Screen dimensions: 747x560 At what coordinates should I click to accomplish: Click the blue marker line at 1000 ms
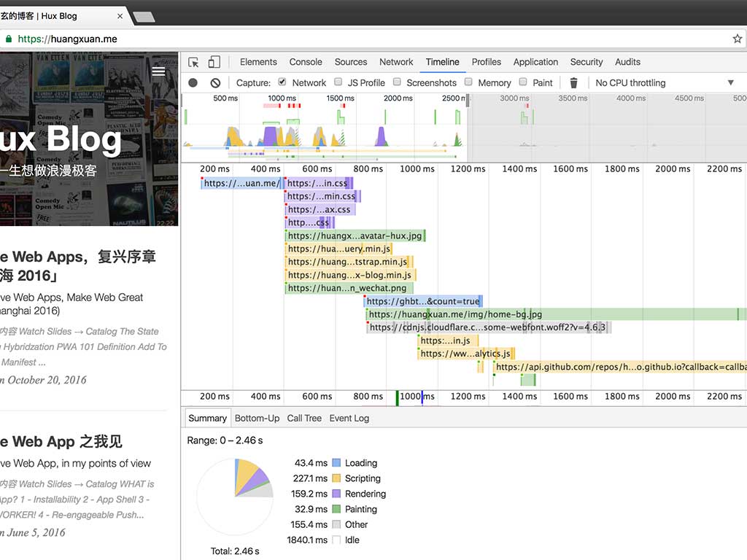(x=422, y=397)
